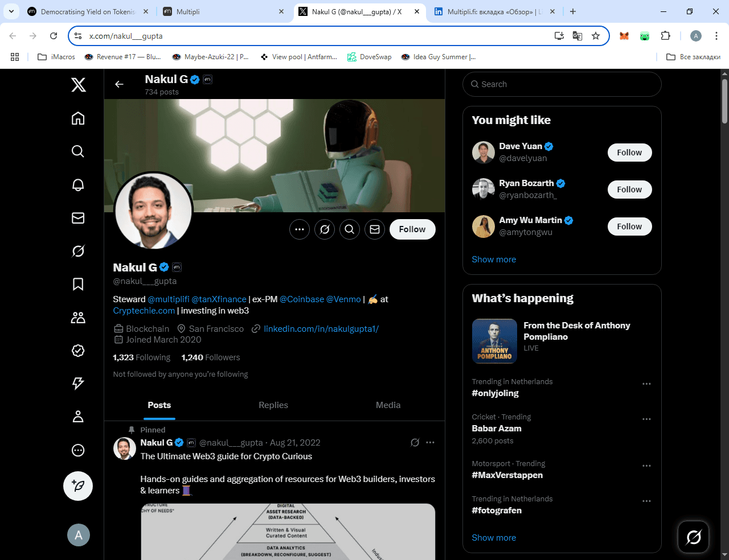Open More menu on pinned post
This screenshot has width=729, height=560.
pos(430,443)
